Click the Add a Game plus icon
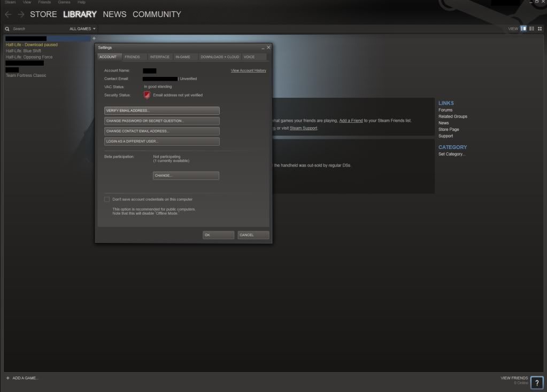Image resolution: width=547 pixels, height=392 pixels. tap(7, 378)
